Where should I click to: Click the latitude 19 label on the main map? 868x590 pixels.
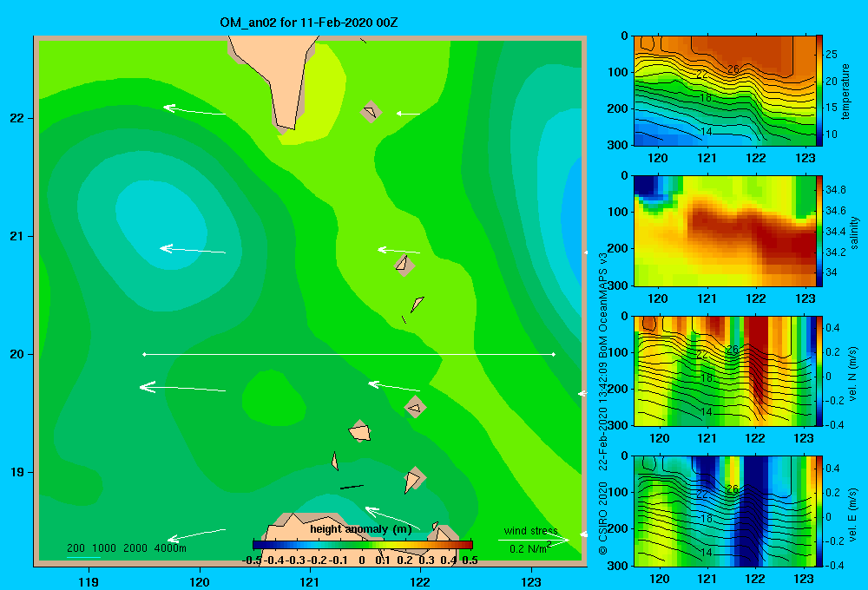[x=17, y=472]
